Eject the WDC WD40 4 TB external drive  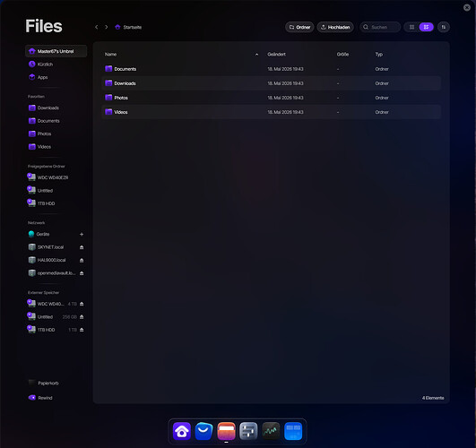[82, 304]
